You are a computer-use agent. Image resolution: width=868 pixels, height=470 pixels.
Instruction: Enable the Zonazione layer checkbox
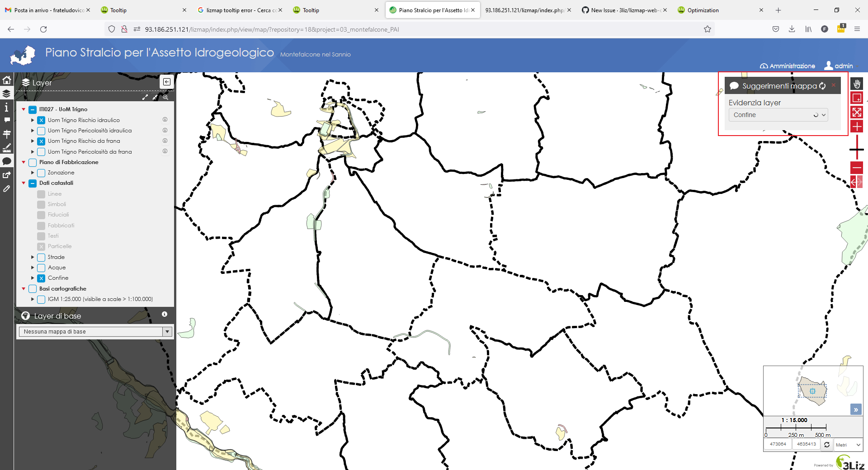click(x=41, y=173)
